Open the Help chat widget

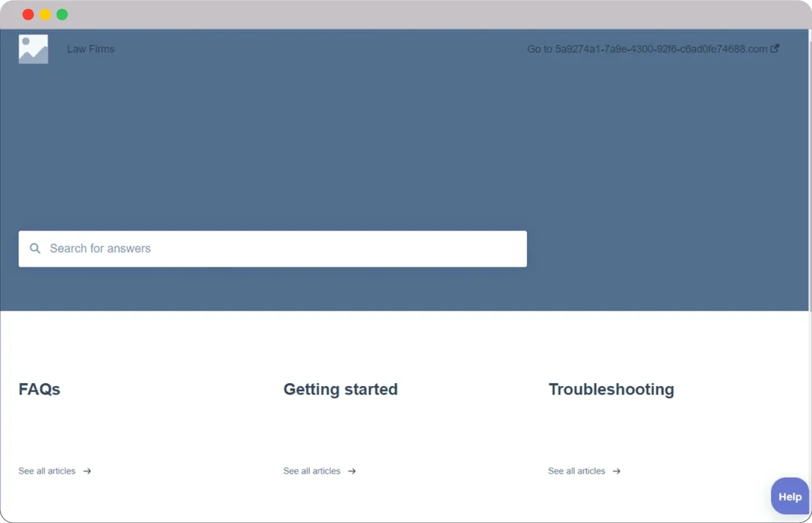coord(790,495)
